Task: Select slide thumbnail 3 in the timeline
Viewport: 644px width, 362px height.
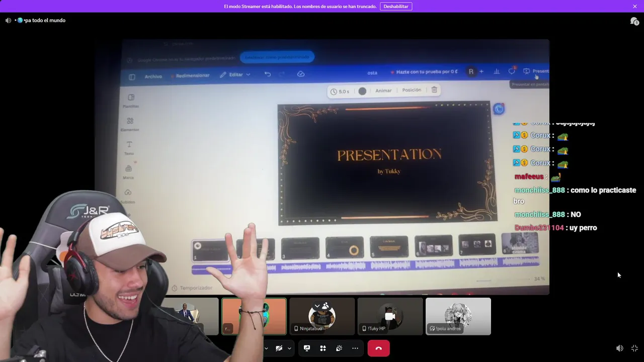Action: click(300, 248)
